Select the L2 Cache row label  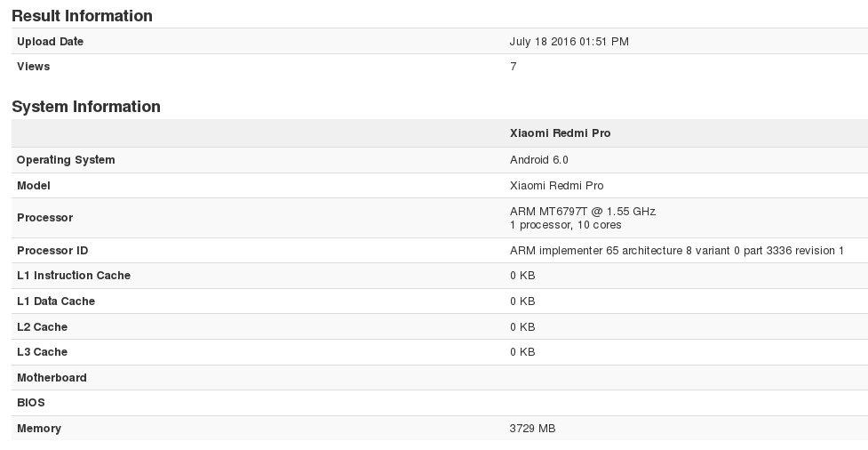tap(42, 327)
